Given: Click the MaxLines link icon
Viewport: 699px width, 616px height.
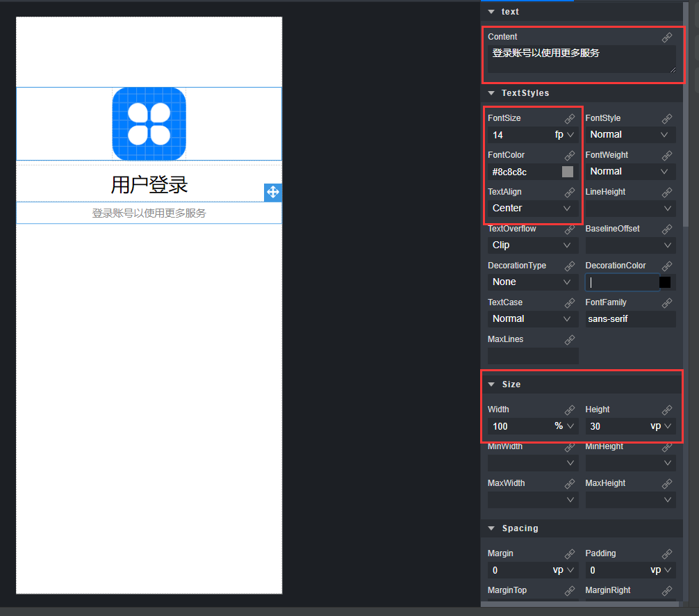Looking at the screenshot, I should 570,339.
